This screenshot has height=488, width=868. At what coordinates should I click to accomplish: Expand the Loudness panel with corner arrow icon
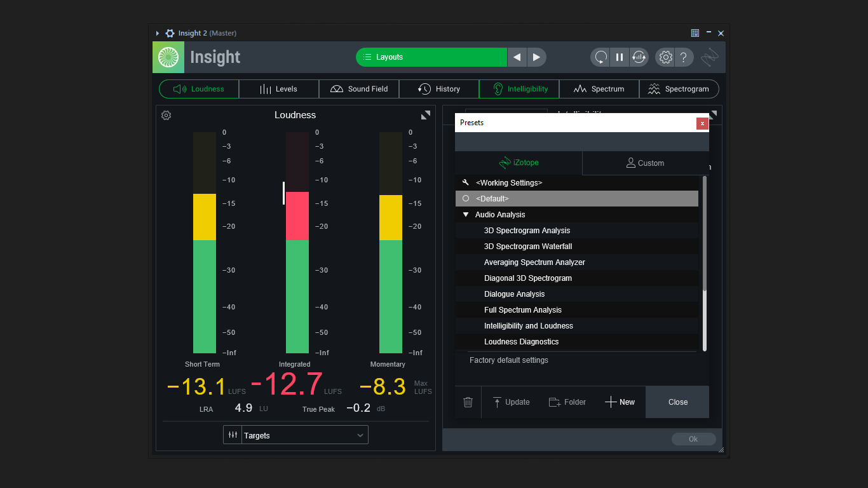coord(426,115)
